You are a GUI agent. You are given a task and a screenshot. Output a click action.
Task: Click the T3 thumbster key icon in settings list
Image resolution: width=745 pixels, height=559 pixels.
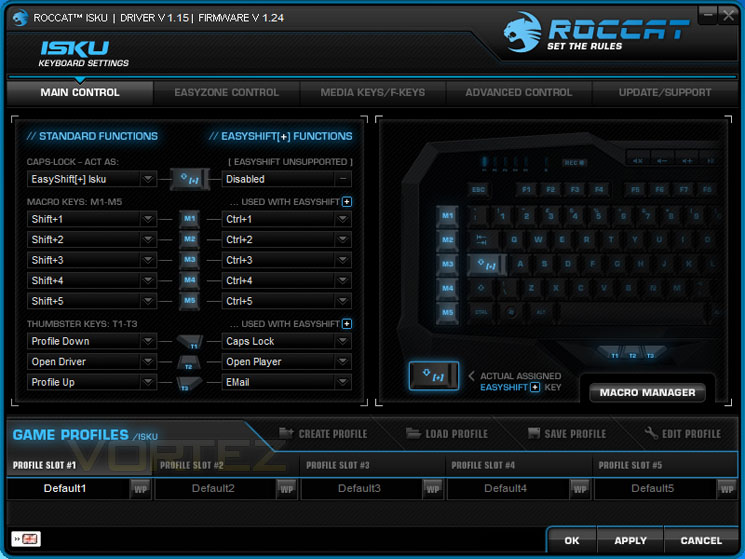[x=189, y=383]
